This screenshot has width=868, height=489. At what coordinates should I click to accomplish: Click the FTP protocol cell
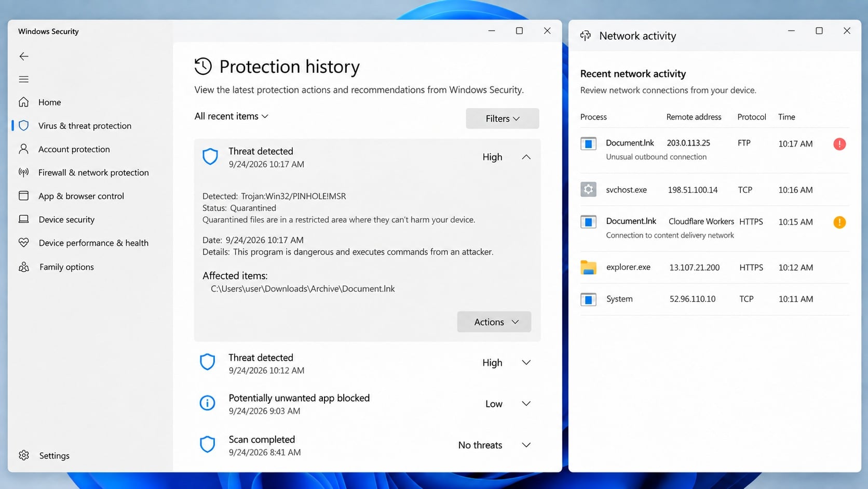click(744, 143)
